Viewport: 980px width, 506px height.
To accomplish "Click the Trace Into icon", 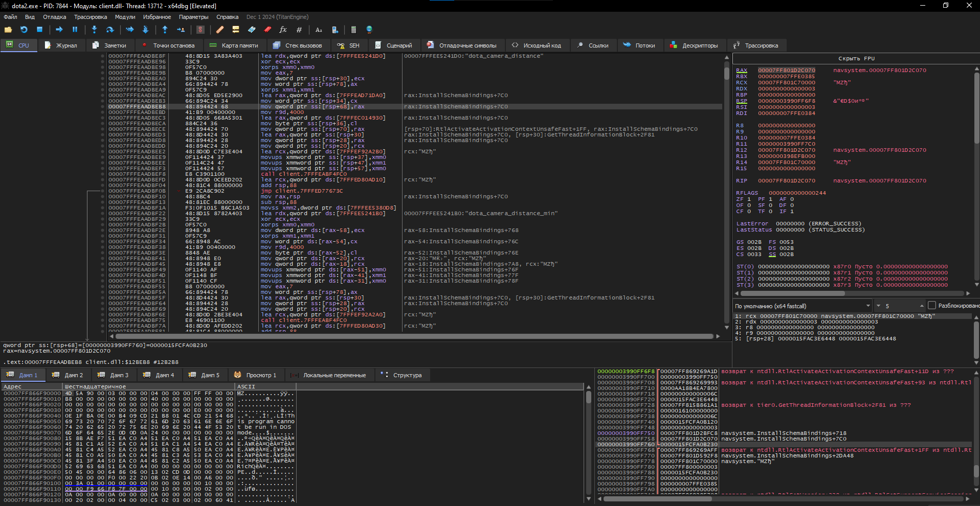I will tap(129, 30).
